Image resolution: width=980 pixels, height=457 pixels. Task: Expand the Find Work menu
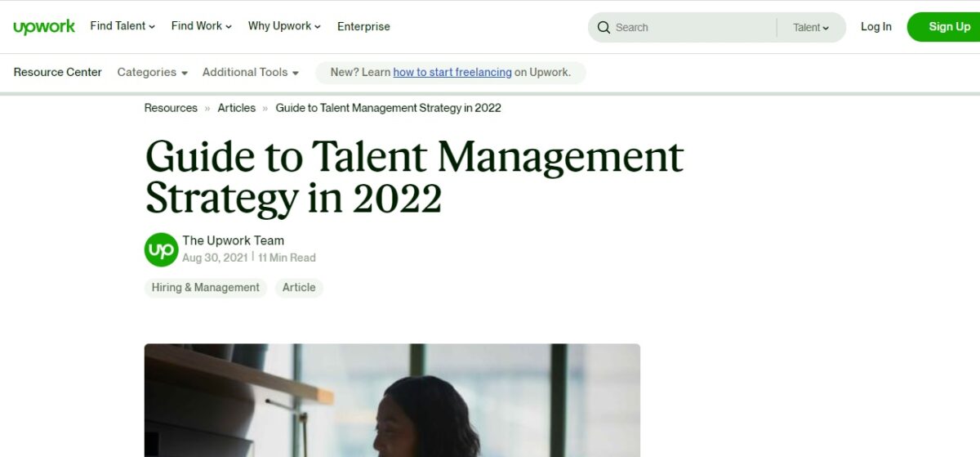click(x=201, y=26)
